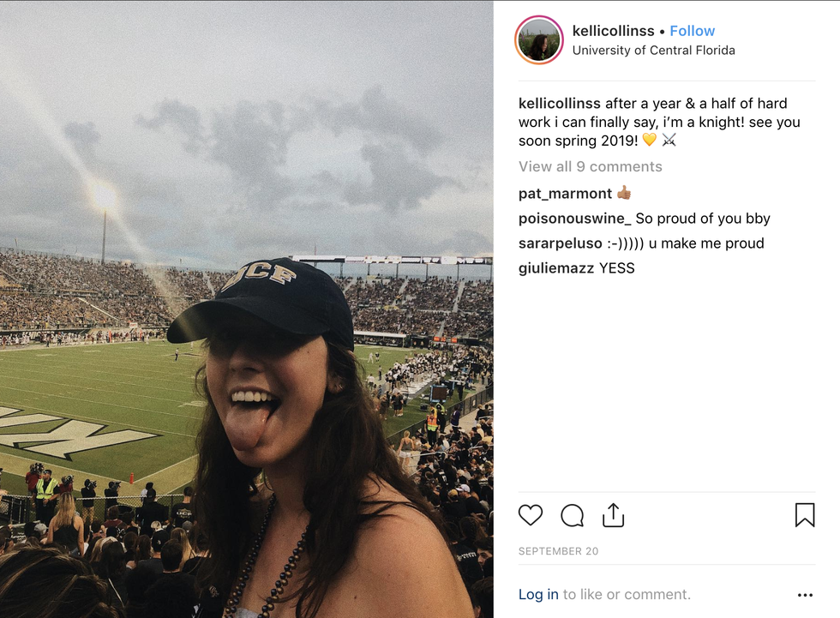The width and height of the screenshot is (840, 618).
Task: Visit poisonouswine_'s profile
Action: point(575,219)
